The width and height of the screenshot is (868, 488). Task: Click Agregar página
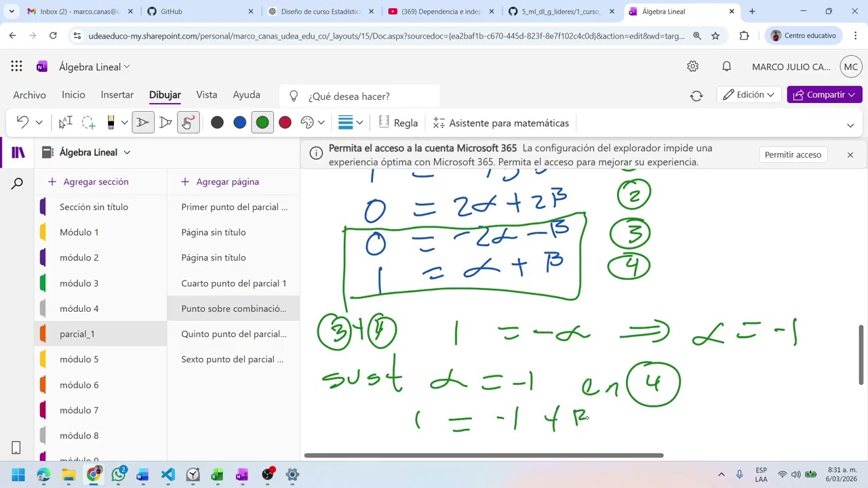pyautogui.click(x=220, y=182)
